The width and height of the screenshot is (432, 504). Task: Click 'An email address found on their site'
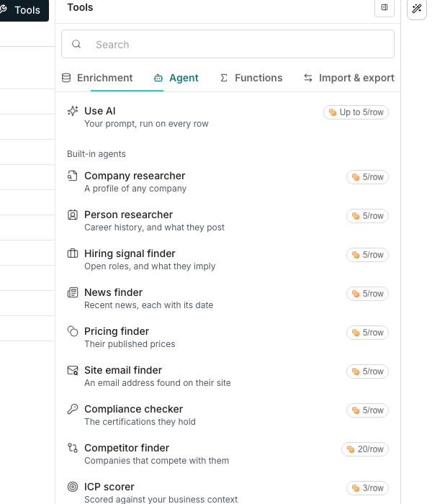coord(158,383)
